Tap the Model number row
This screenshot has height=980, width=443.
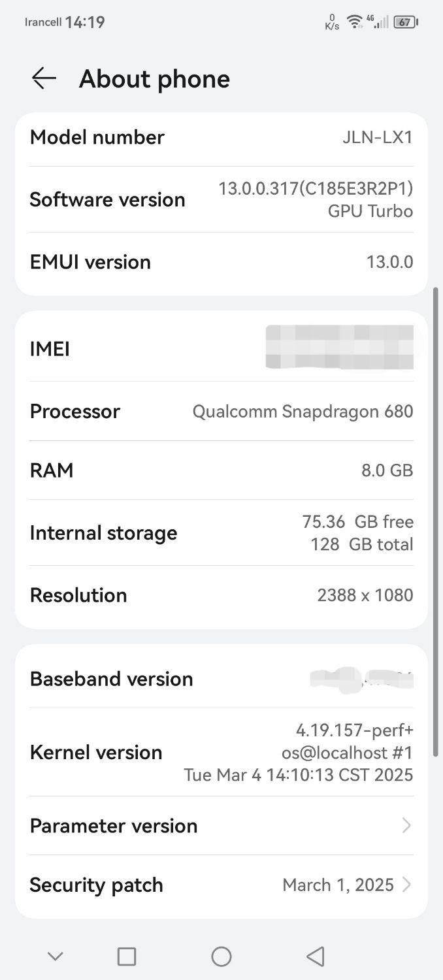221,137
